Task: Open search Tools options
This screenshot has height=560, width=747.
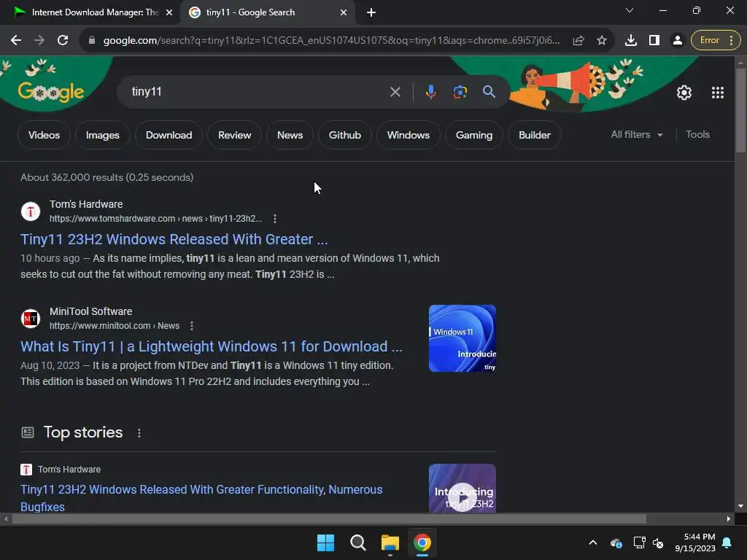Action: pyautogui.click(x=697, y=135)
